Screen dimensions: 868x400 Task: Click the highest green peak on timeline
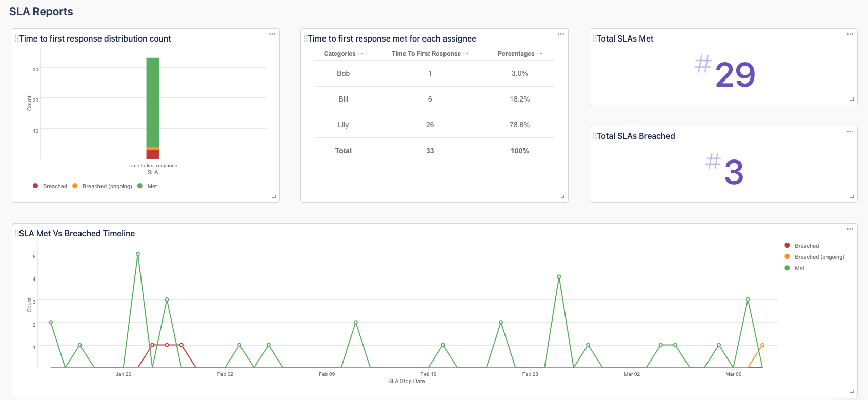[138, 254]
